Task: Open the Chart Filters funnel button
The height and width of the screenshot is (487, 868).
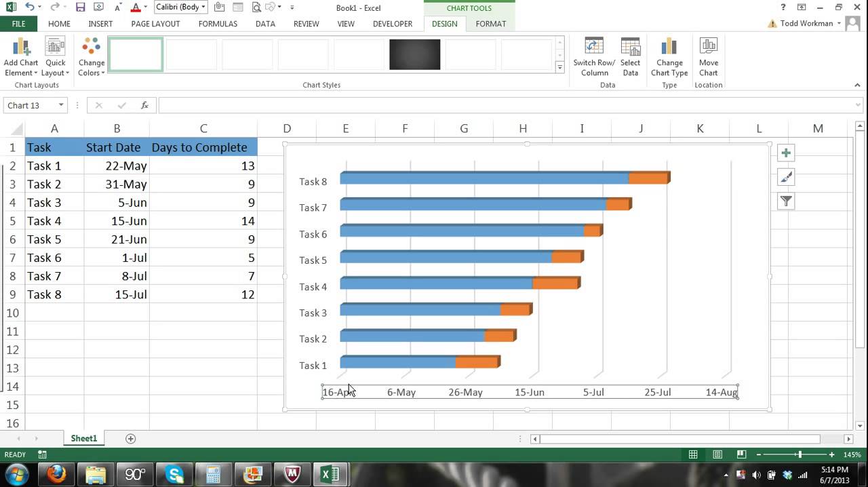Action: coord(786,201)
